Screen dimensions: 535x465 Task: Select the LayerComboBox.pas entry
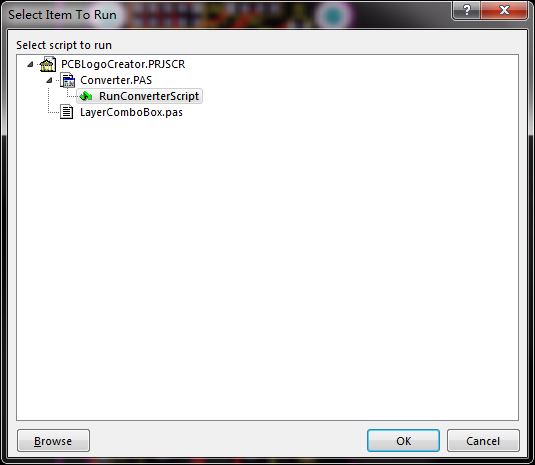[x=131, y=112]
